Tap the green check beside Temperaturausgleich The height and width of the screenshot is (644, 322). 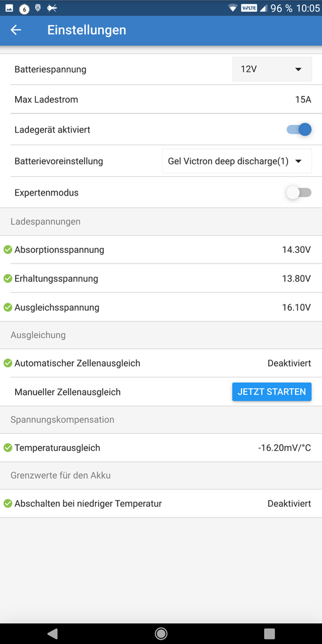pos(8,448)
